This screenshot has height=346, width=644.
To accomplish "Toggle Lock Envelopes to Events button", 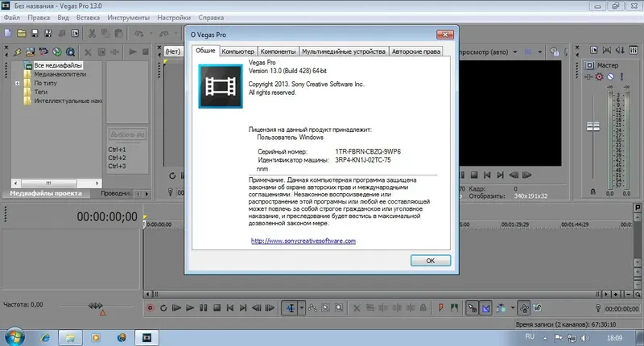I will tap(525, 308).
